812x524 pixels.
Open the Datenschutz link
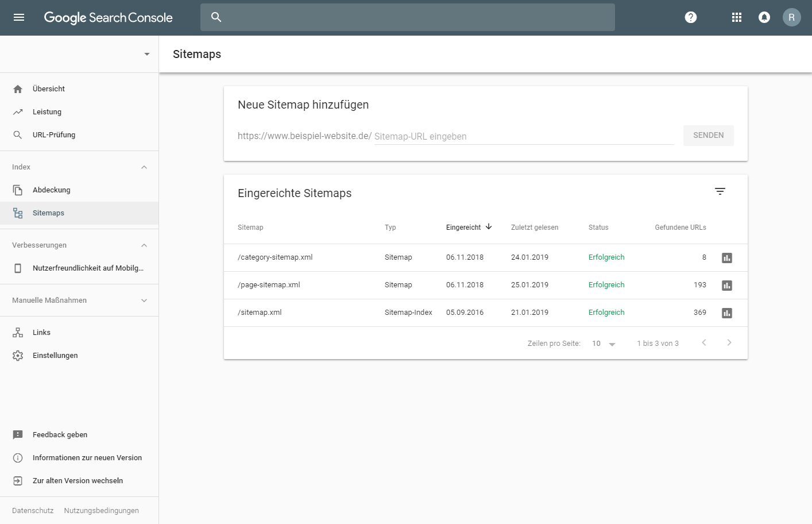(33, 511)
